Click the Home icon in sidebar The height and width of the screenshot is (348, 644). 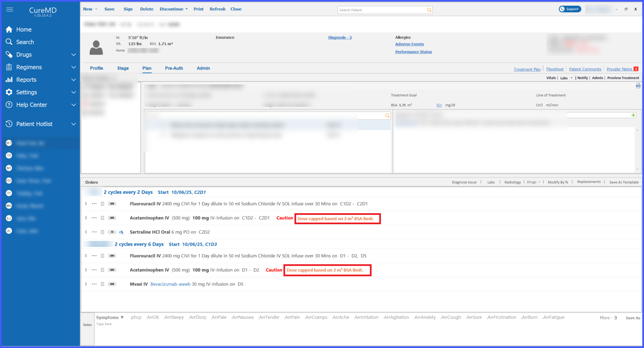(9, 29)
